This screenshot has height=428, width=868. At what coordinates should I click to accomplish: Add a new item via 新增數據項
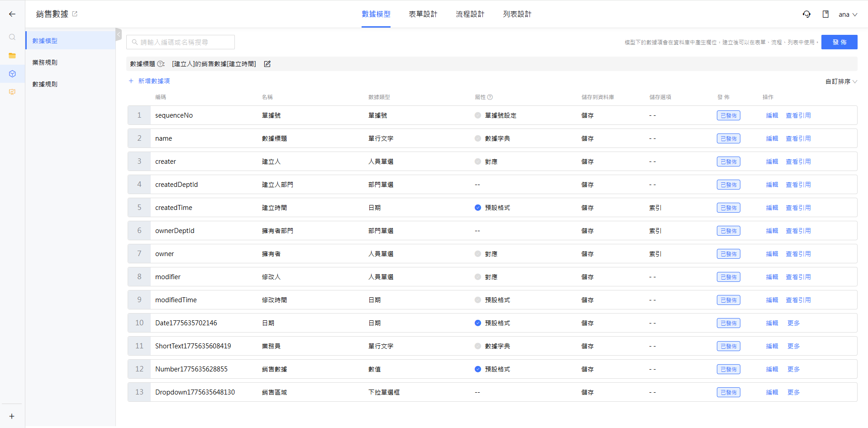tap(149, 81)
